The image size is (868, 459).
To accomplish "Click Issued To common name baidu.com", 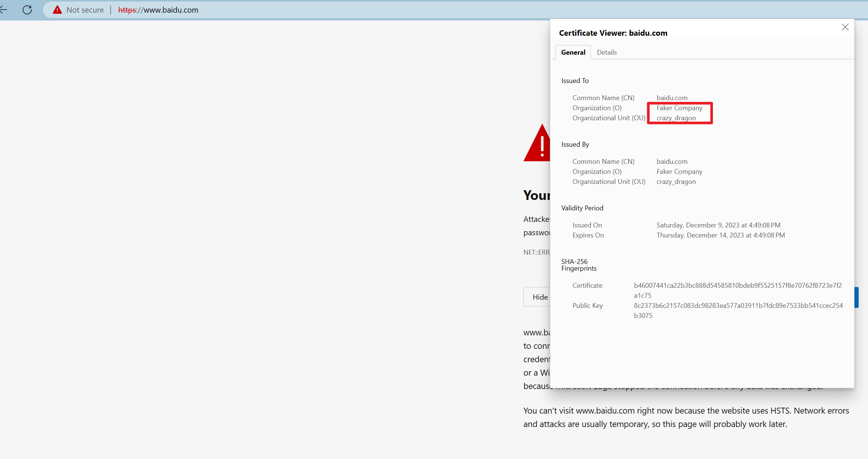I will [672, 98].
